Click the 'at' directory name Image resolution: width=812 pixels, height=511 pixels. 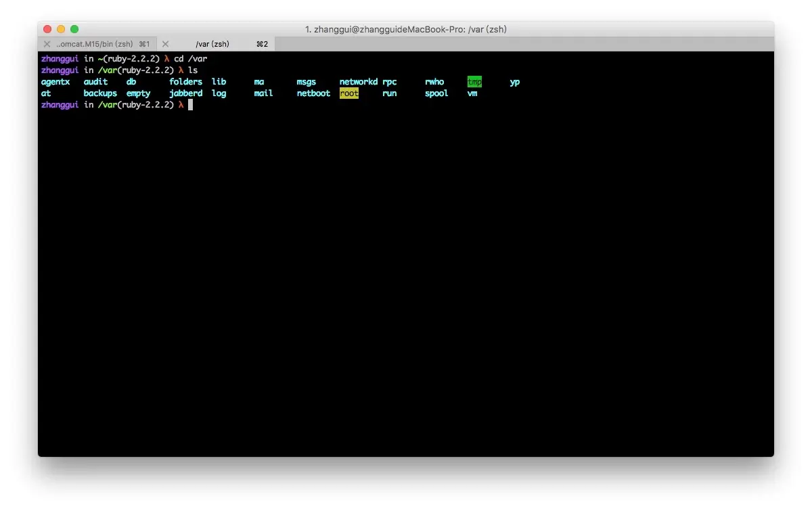(46, 93)
